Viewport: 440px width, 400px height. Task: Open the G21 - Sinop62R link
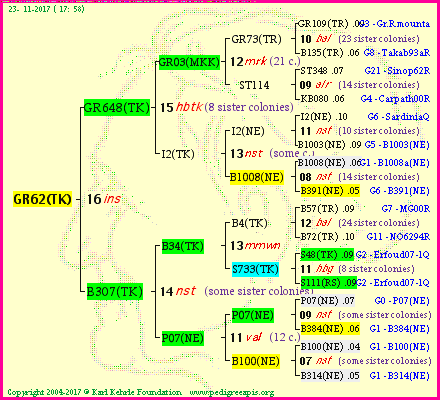[397, 71]
